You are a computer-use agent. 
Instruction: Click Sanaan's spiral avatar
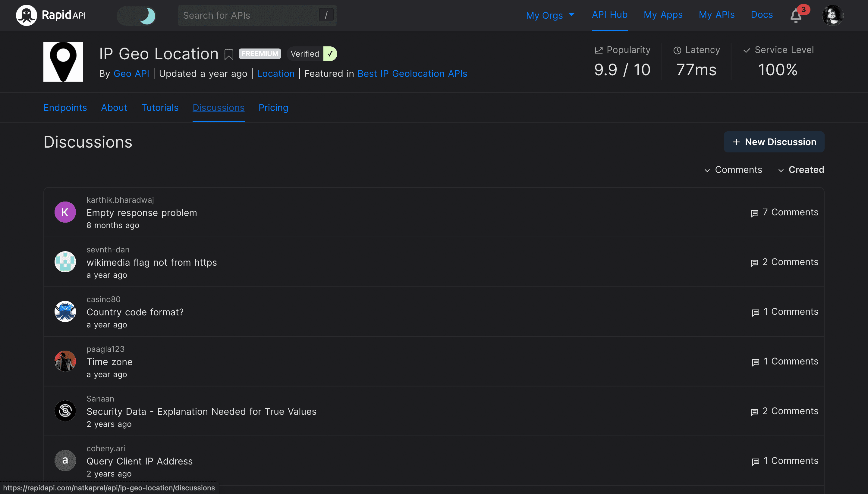pyautogui.click(x=65, y=411)
